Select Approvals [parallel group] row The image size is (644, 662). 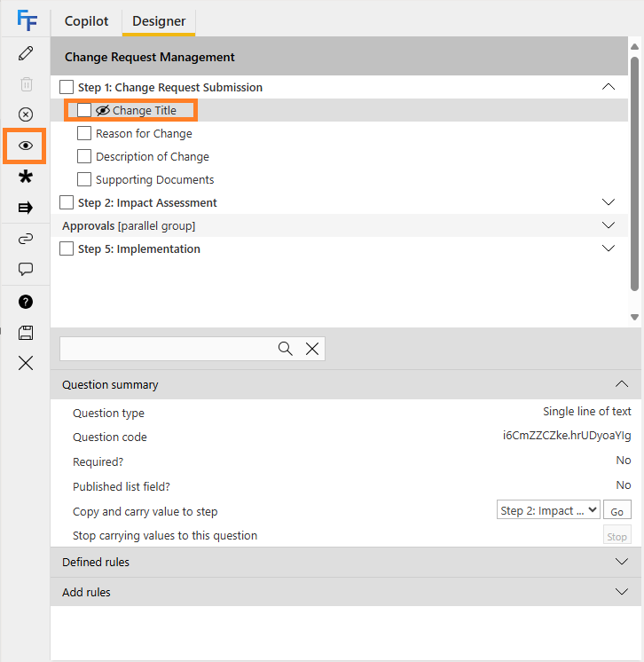click(x=339, y=225)
